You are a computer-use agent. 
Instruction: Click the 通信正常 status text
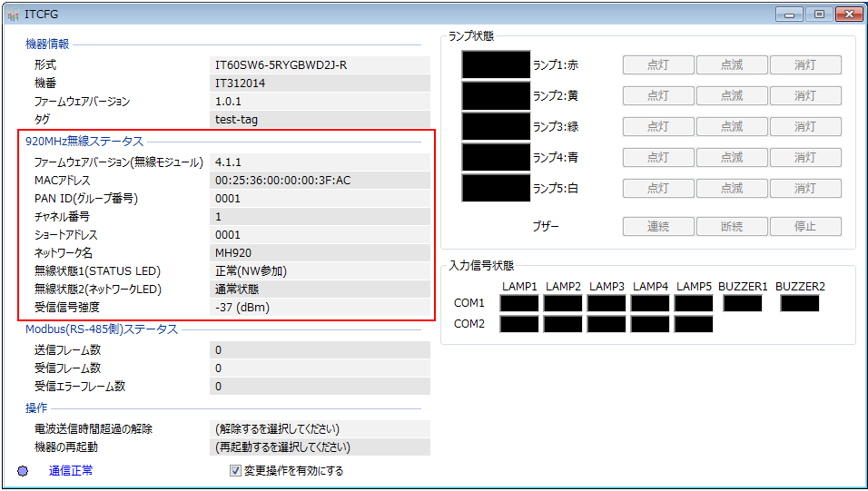(x=71, y=470)
